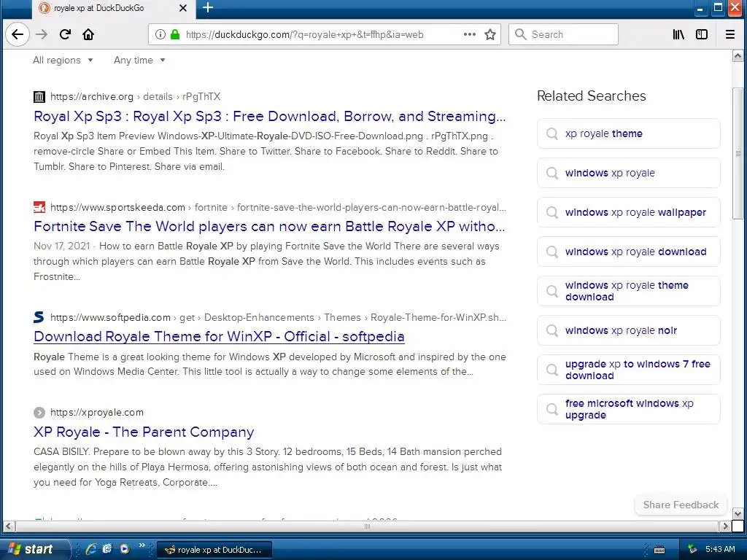This screenshot has width=747, height=560.
Task: Click the forward navigation arrow
Action: click(42, 34)
